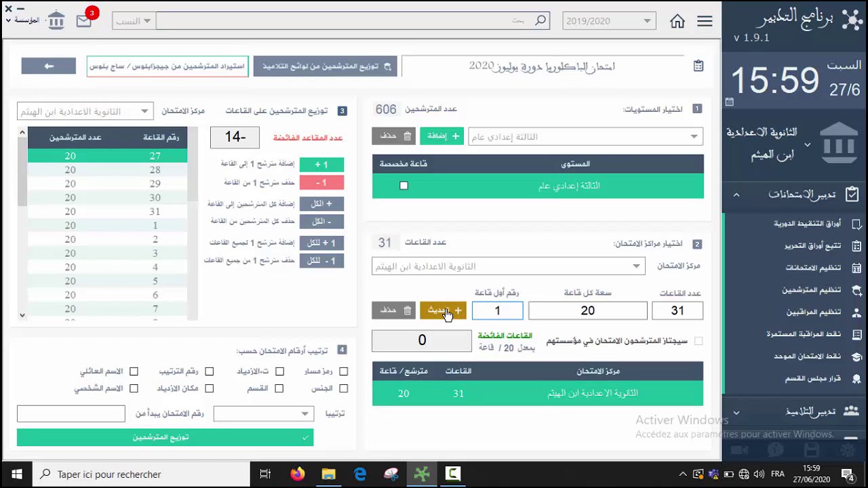Collapse the تدبير الامتحانات section chevron
Viewport: 868px width, 488px height.
(x=736, y=195)
